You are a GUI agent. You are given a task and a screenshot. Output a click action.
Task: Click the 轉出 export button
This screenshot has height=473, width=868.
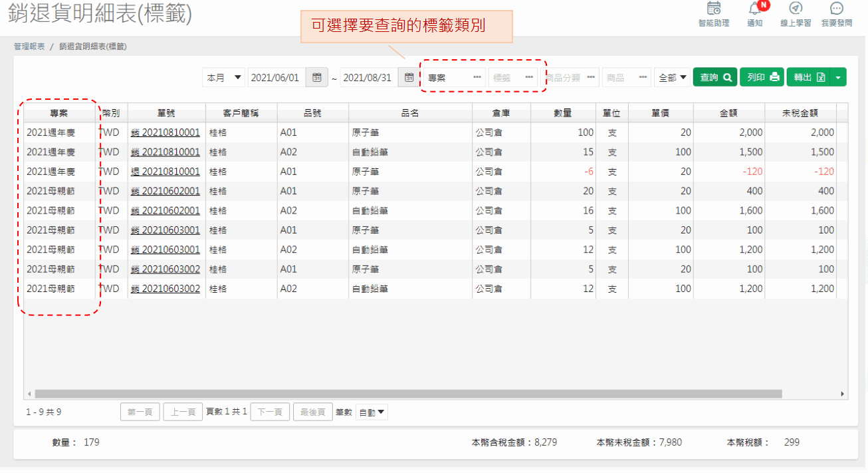[x=809, y=77]
